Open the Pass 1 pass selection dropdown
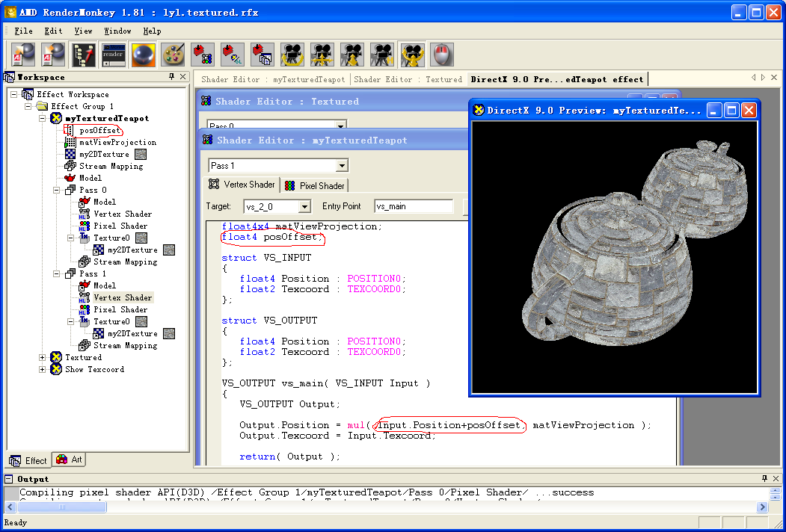 point(341,165)
